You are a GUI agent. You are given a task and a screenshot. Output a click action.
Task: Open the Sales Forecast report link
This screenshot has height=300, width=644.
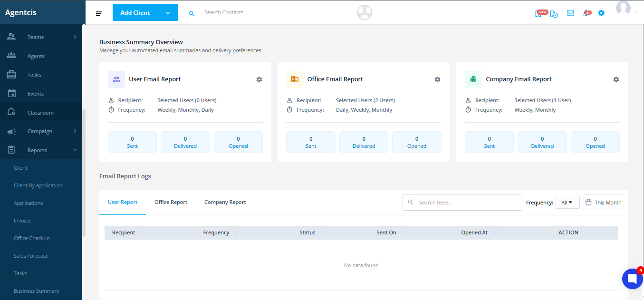click(31, 256)
